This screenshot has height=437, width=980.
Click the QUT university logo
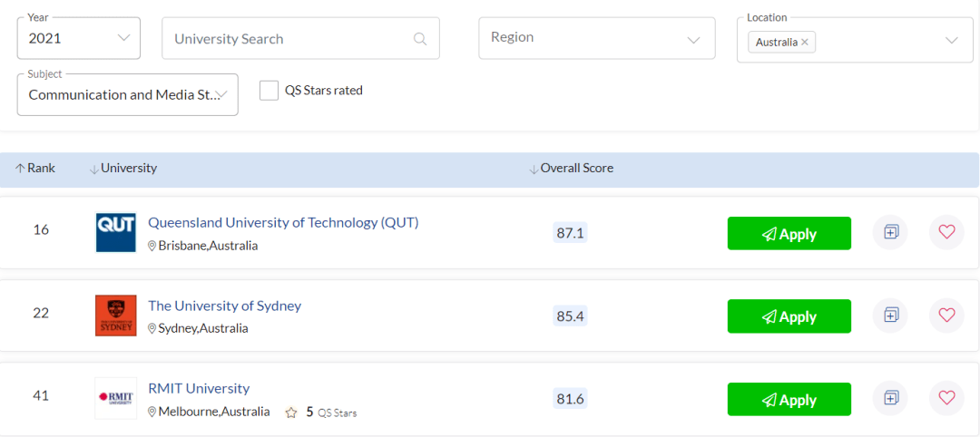tap(115, 233)
